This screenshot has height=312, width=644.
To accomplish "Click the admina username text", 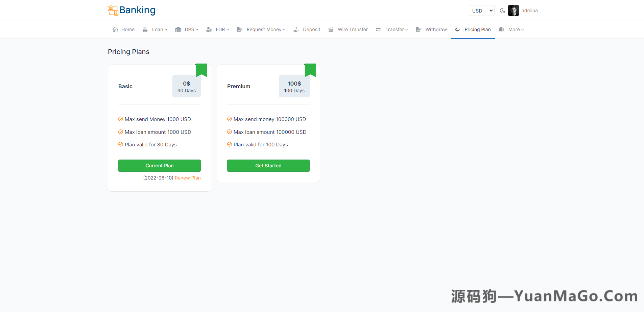I will [x=529, y=10].
